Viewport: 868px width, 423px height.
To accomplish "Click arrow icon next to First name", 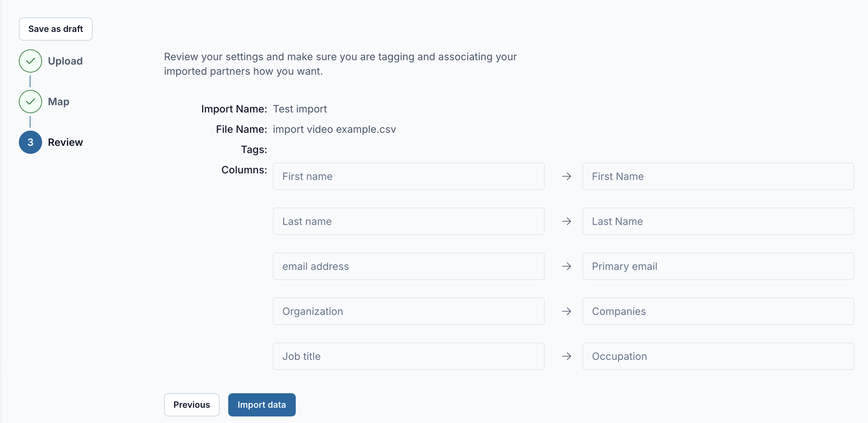I will 566,176.
